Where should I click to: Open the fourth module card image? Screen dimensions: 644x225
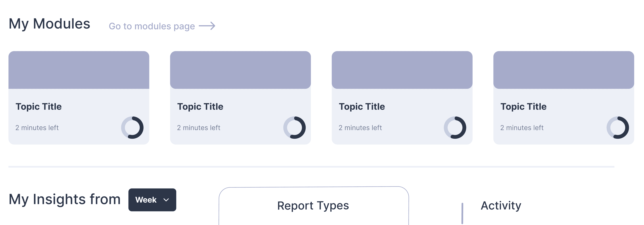point(564,70)
